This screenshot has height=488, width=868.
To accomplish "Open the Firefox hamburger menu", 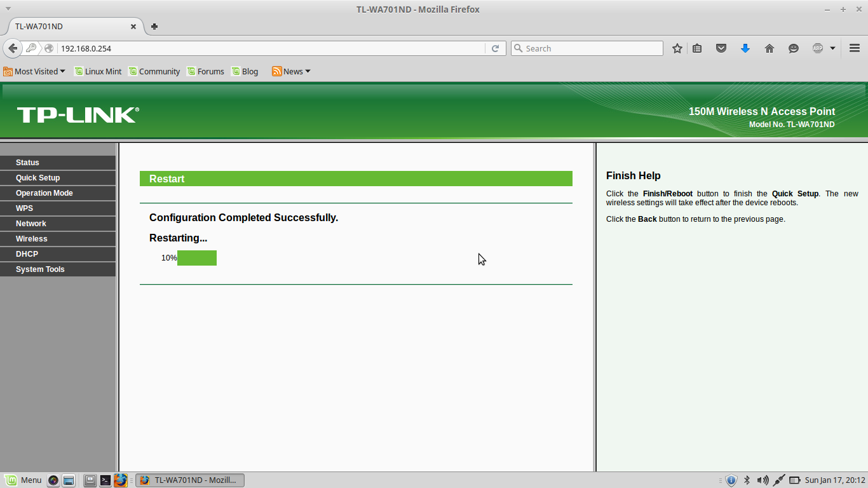I will pos(854,48).
